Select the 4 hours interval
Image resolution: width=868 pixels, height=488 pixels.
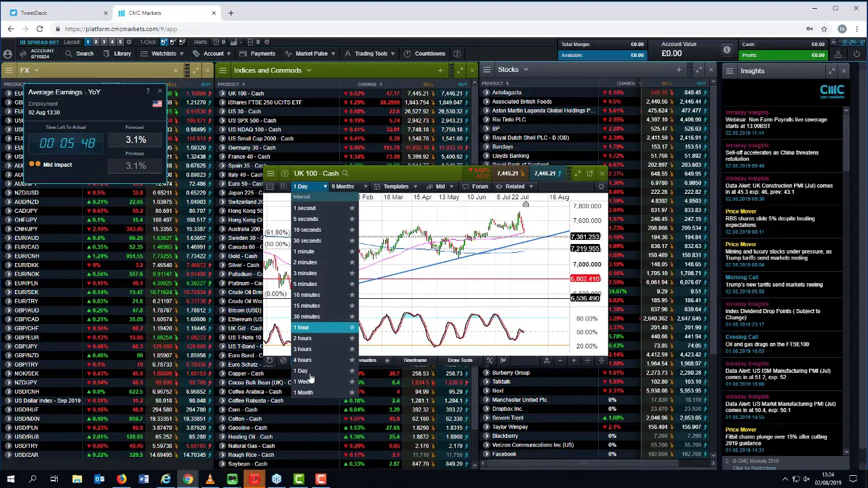click(324, 360)
